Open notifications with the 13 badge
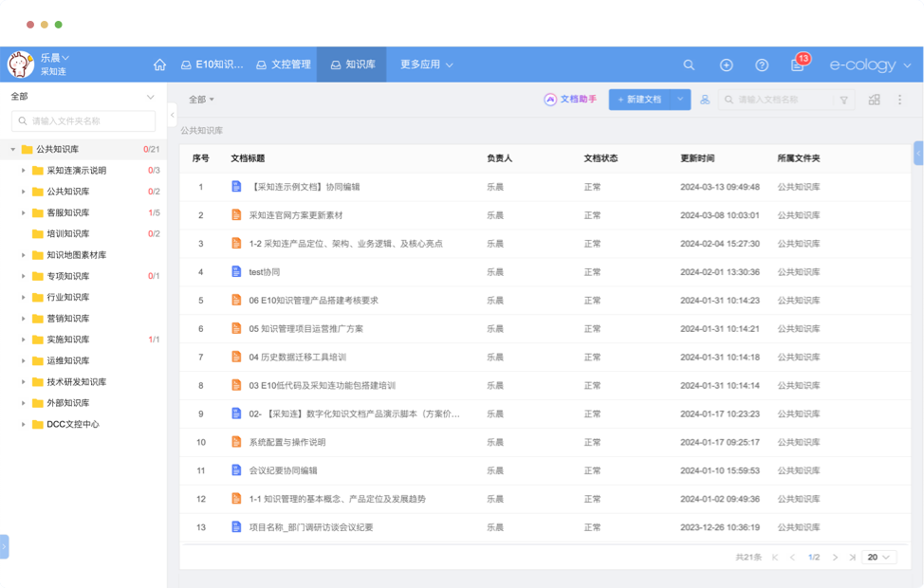The width and height of the screenshot is (924, 588). (798, 64)
